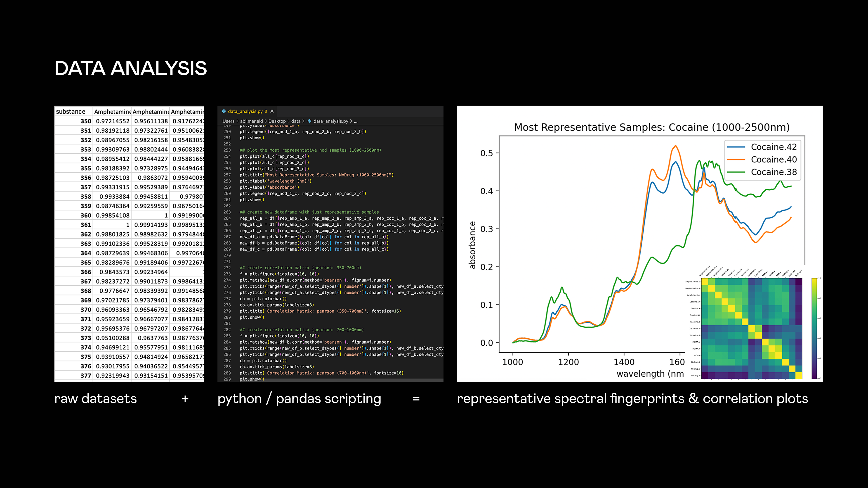868x488 pixels.
Task: Select spreadsheet row labeled 361
Action: pyautogui.click(x=86, y=225)
